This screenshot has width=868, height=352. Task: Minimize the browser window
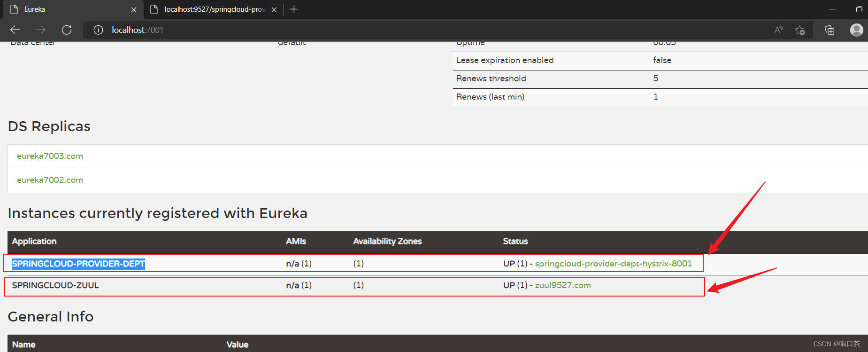coord(832,9)
